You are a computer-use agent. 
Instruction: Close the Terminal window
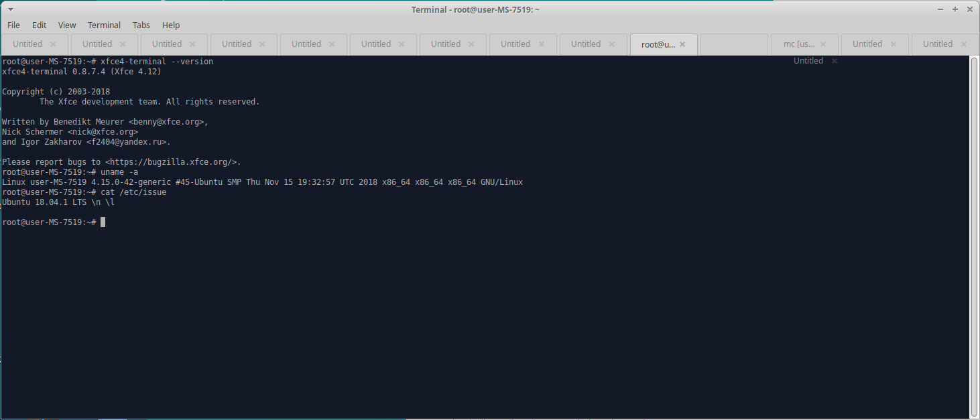[x=969, y=9]
